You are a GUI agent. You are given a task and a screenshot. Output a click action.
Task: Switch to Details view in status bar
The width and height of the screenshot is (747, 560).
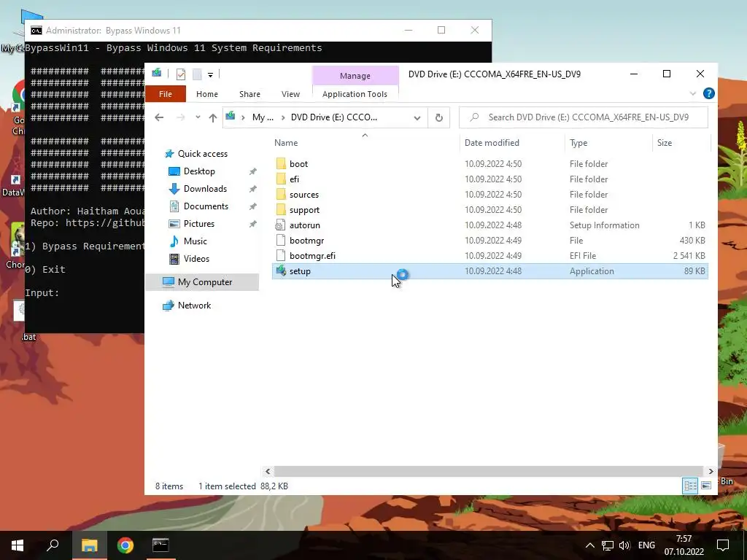click(690, 486)
